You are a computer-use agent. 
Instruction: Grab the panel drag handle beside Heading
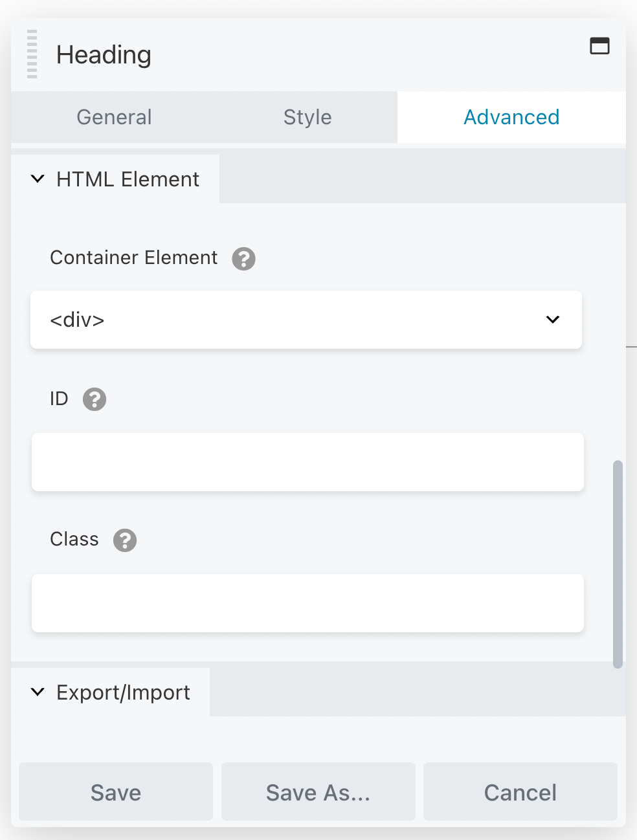pyautogui.click(x=32, y=54)
